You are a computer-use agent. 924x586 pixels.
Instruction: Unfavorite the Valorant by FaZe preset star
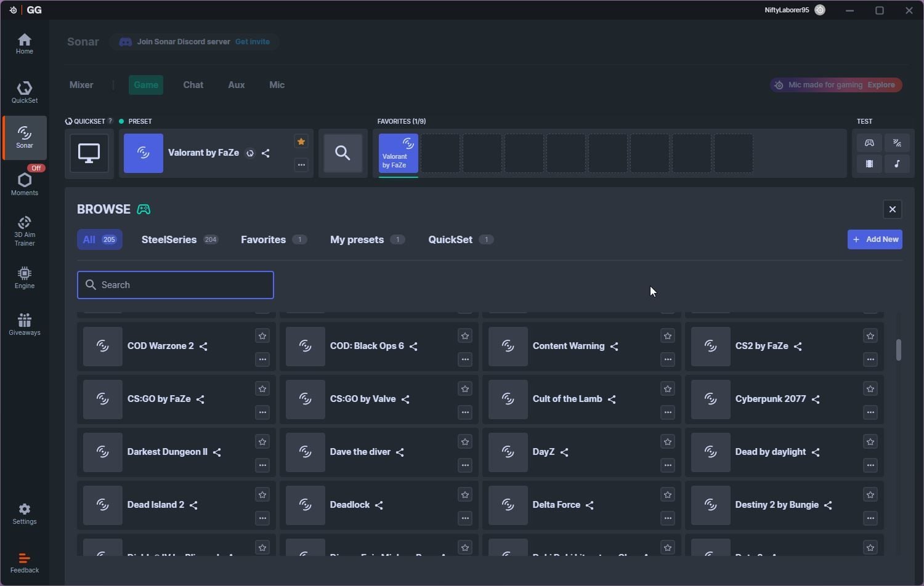tap(301, 142)
